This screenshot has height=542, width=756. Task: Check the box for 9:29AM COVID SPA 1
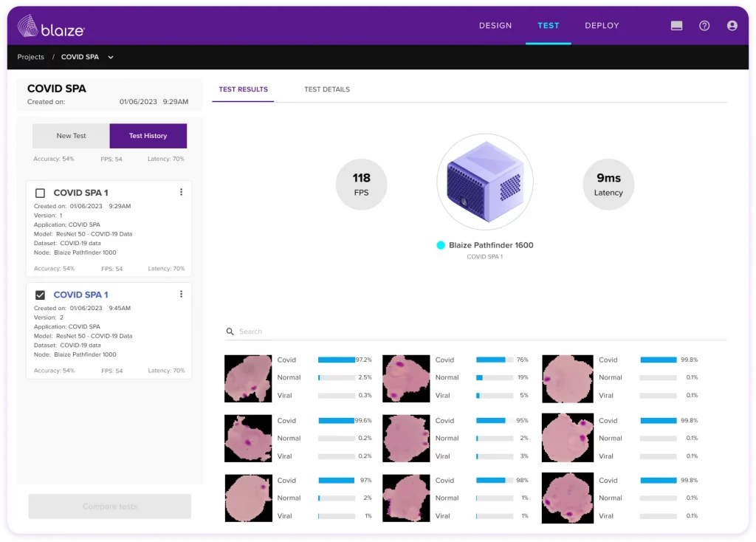tap(40, 193)
